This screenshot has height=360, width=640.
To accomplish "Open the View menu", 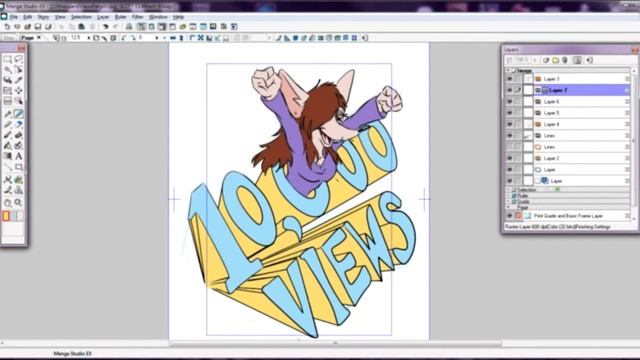I will tap(60, 17).
